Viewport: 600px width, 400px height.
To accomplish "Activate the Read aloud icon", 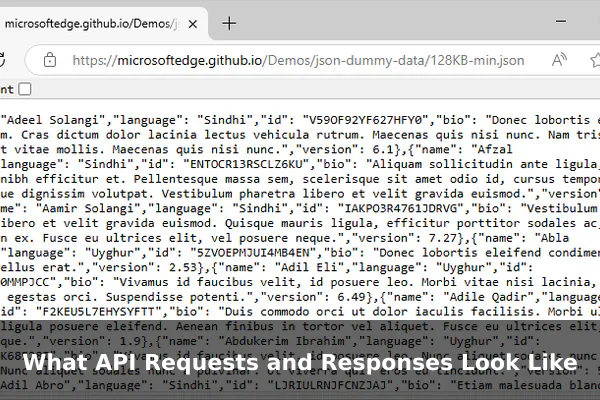I will click(x=559, y=60).
